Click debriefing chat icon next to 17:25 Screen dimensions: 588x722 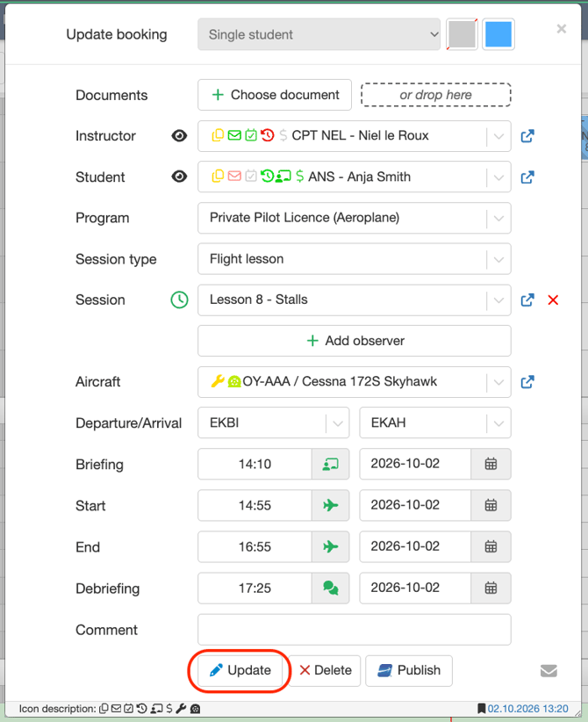(x=330, y=588)
